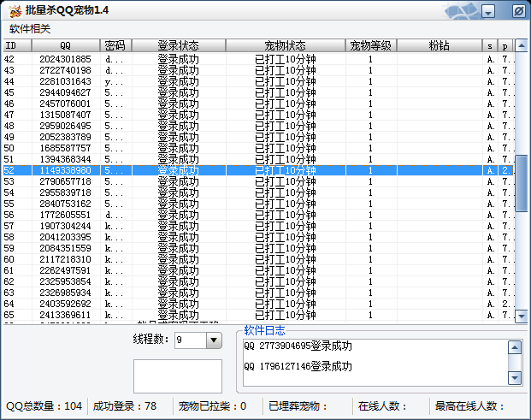Click the account list scrollbar thumb
This screenshot has height=420, width=531.
point(521,184)
